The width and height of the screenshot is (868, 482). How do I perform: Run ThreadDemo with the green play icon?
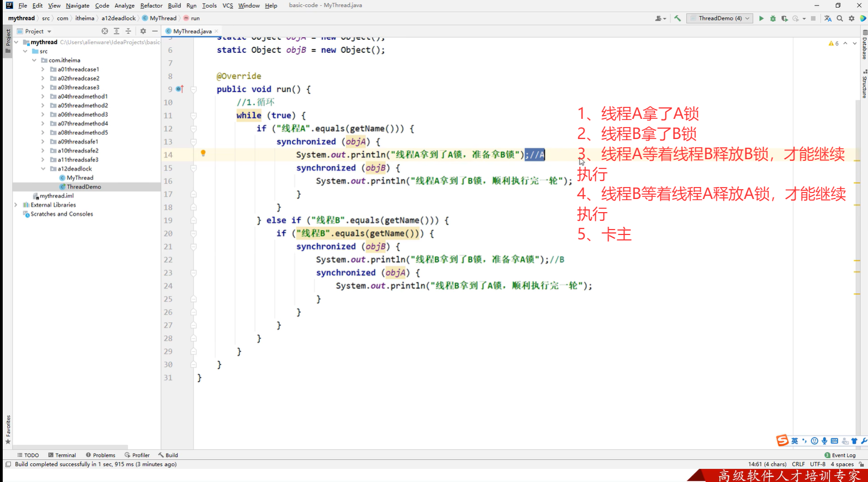(x=761, y=19)
